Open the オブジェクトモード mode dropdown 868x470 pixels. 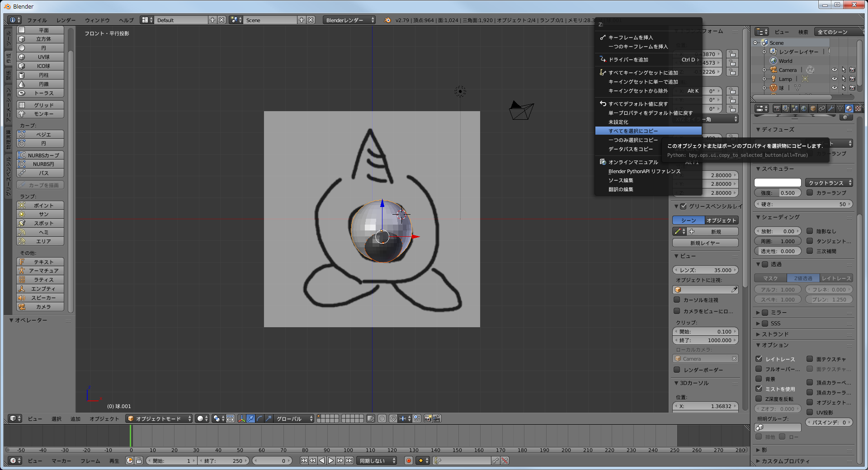coord(160,418)
